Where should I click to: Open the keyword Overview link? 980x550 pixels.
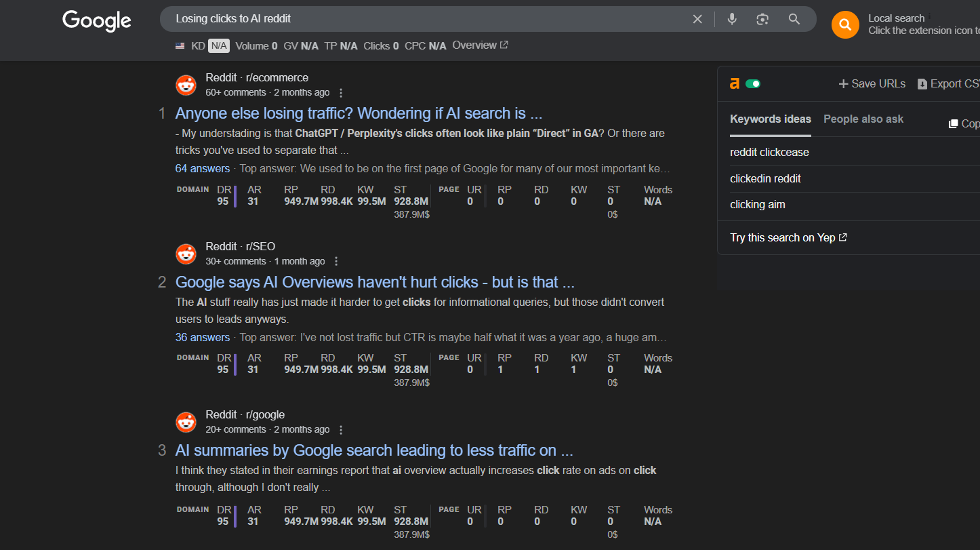tap(481, 45)
